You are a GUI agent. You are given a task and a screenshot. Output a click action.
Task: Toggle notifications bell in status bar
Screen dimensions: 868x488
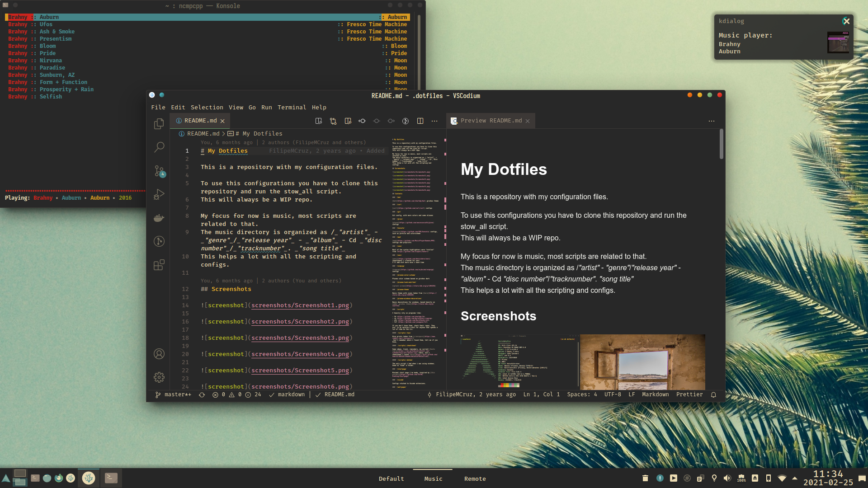tap(713, 395)
